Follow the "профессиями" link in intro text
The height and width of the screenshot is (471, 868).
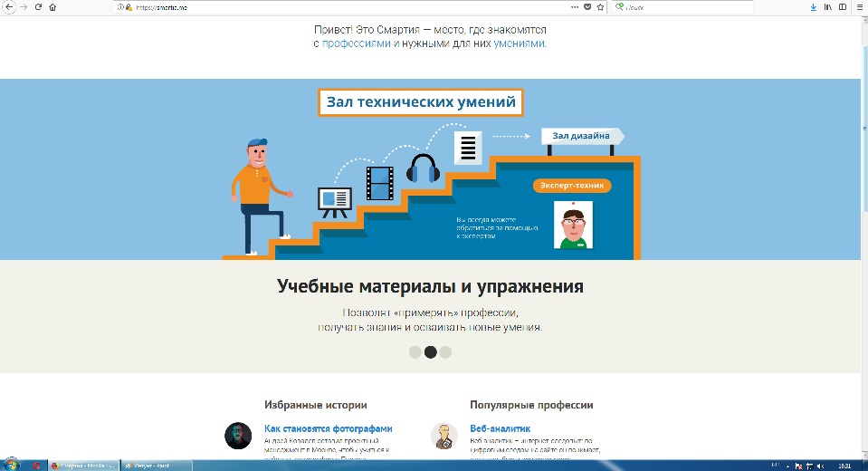click(x=357, y=43)
